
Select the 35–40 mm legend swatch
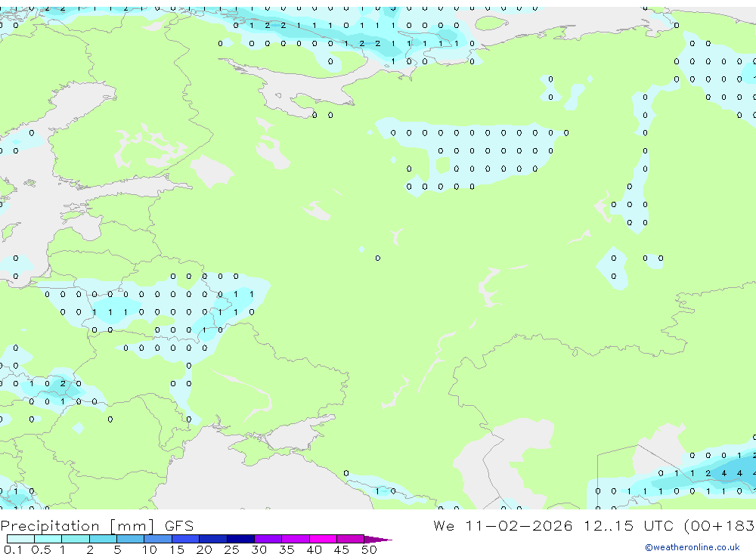tap(296, 539)
